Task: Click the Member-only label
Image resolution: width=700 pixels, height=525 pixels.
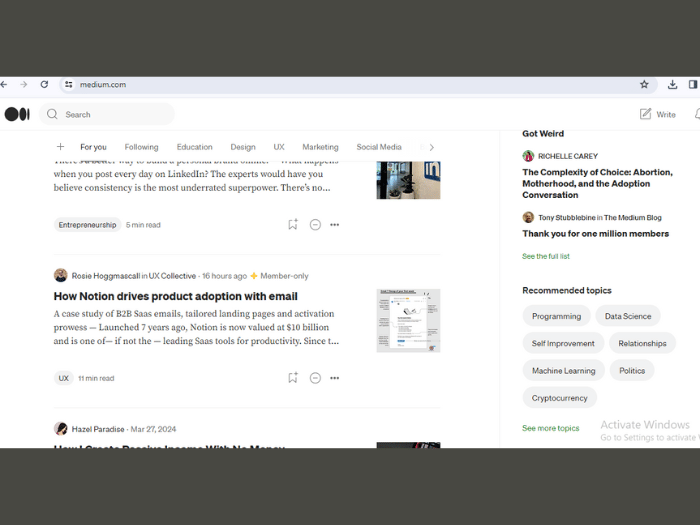Action: 284,276
